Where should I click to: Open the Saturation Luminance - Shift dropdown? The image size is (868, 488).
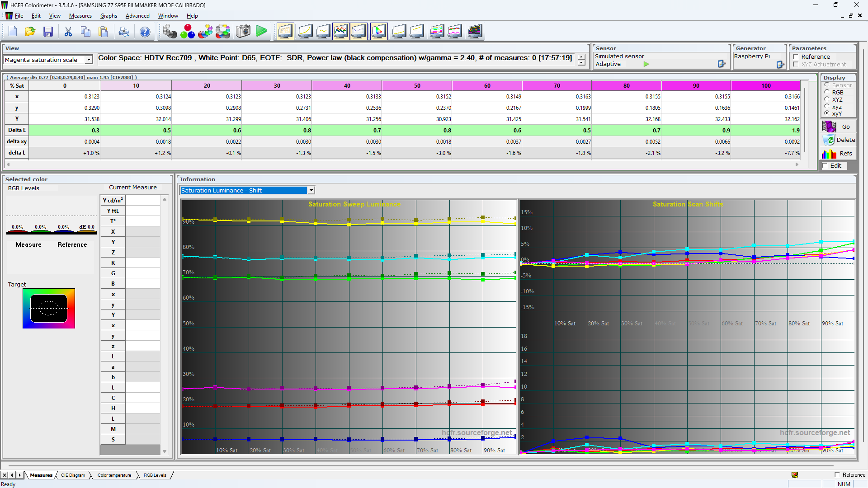pyautogui.click(x=311, y=190)
